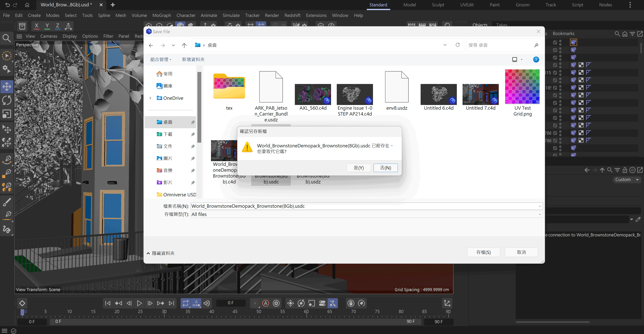Select the Move tool in left toolbar
Image resolution: width=644 pixels, height=334 pixels.
point(7,87)
